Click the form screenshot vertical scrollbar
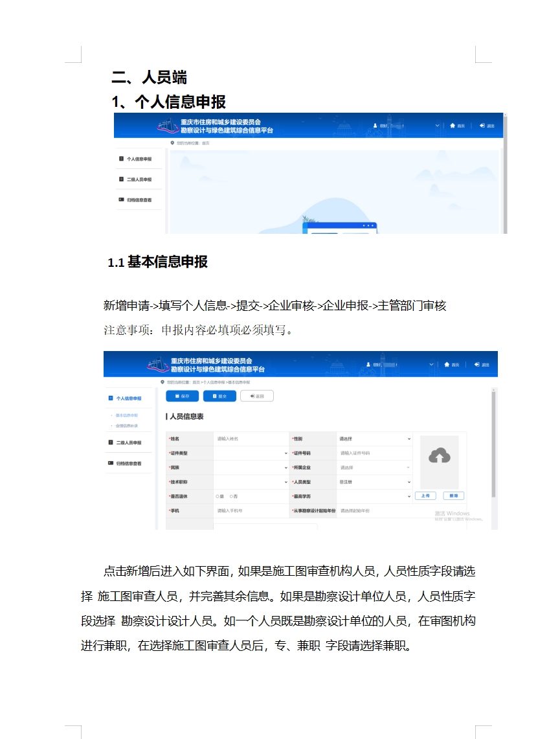The height and width of the screenshot is (739, 560). 493,444
